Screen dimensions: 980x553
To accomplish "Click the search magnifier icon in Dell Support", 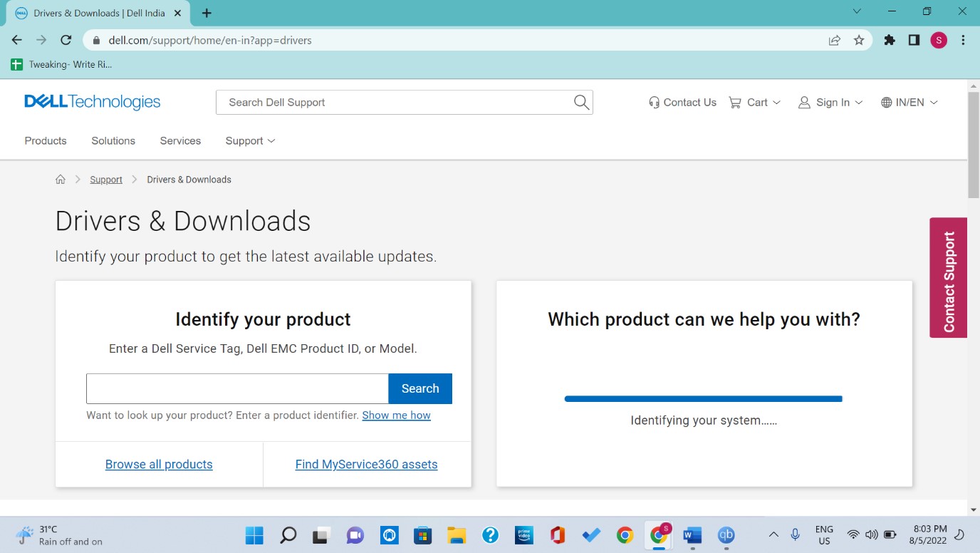I will tap(581, 103).
